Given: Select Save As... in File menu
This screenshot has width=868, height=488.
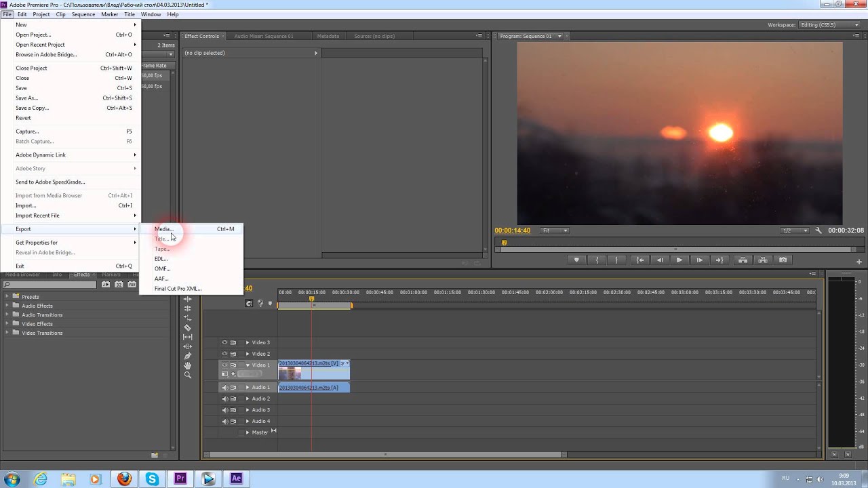Looking at the screenshot, I should (x=71, y=98).
